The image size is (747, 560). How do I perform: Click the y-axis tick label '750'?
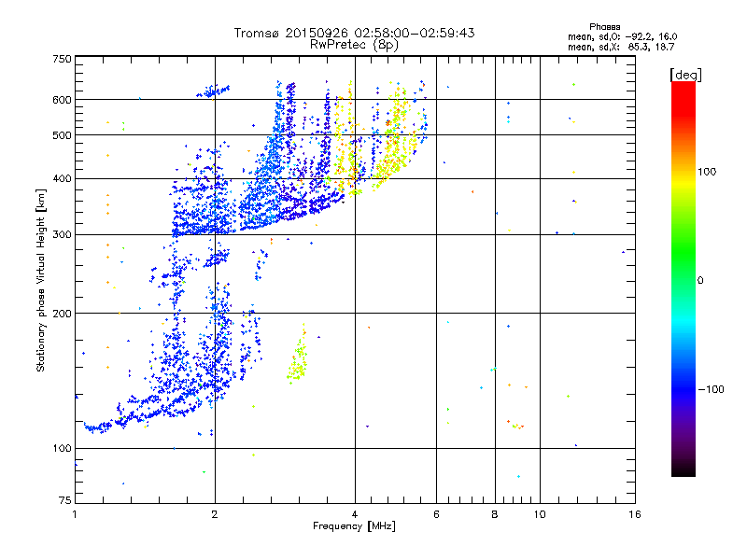pyautogui.click(x=62, y=59)
